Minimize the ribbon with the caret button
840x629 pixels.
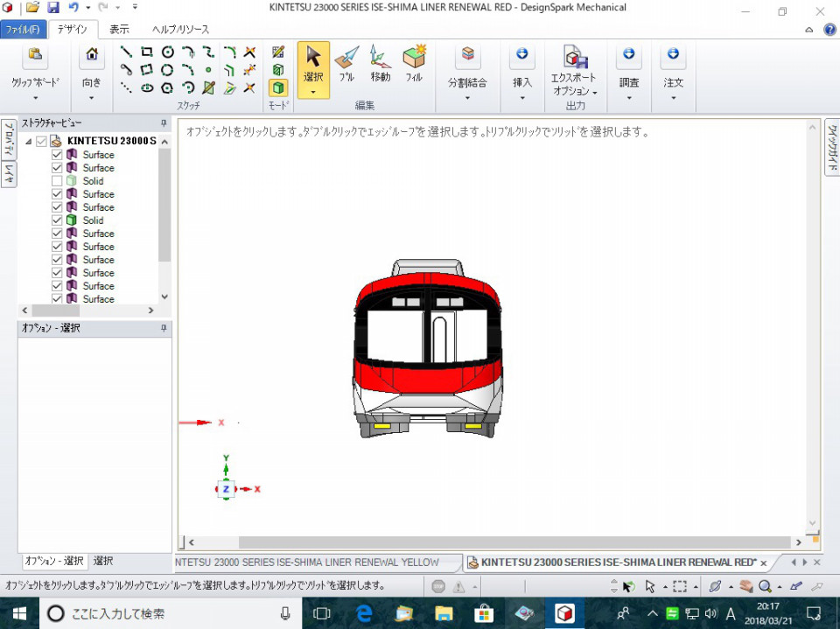pos(809,30)
